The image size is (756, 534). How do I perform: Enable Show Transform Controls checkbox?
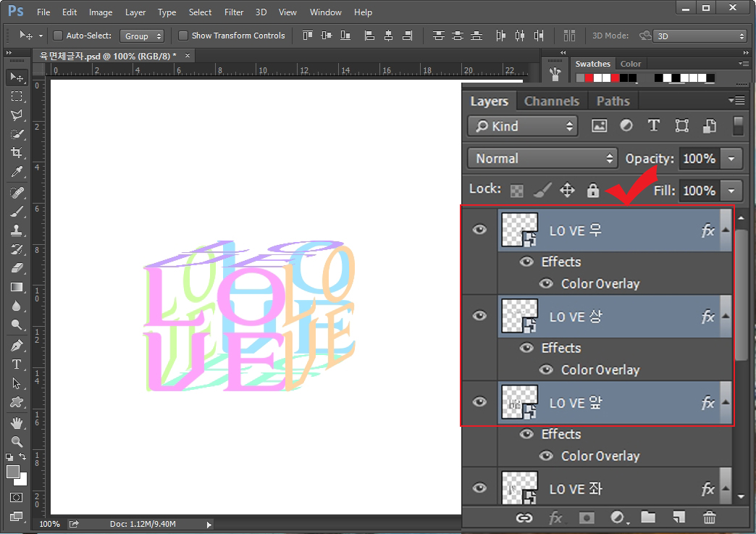coord(182,36)
